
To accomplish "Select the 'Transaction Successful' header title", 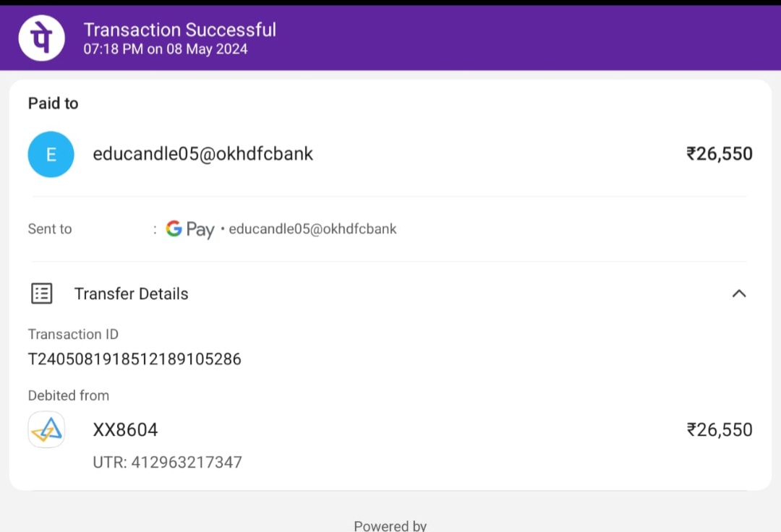I will pyautogui.click(x=179, y=30).
